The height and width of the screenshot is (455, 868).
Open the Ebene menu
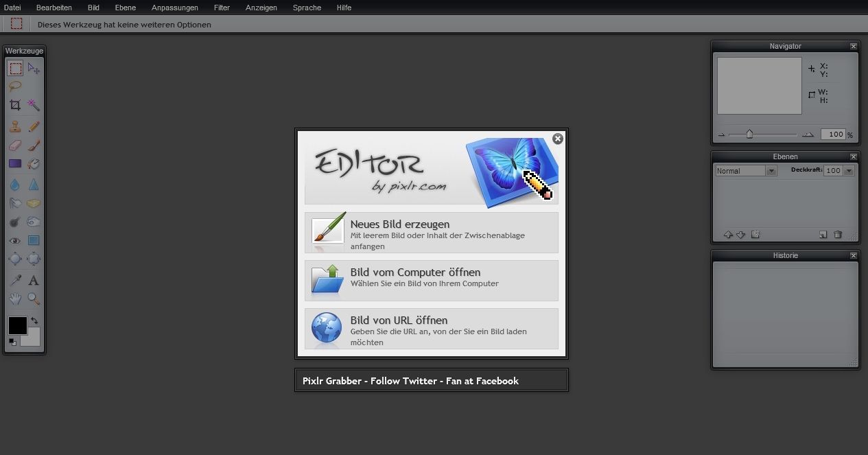click(x=125, y=8)
